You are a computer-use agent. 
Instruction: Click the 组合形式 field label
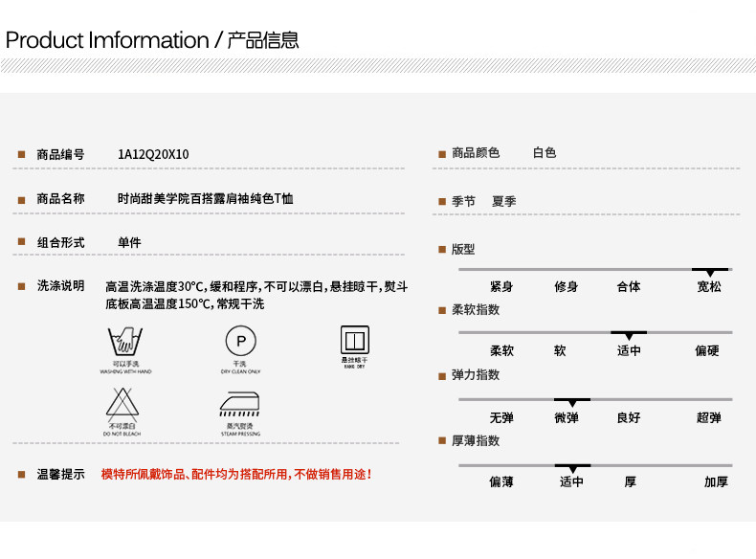(x=60, y=242)
